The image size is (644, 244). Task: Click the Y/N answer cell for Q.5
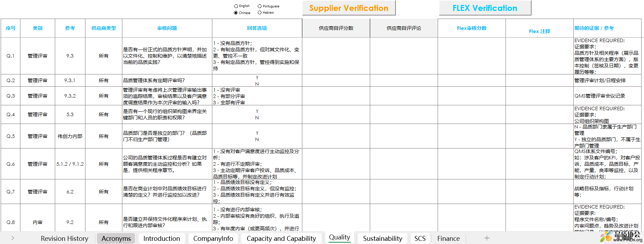point(257,136)
